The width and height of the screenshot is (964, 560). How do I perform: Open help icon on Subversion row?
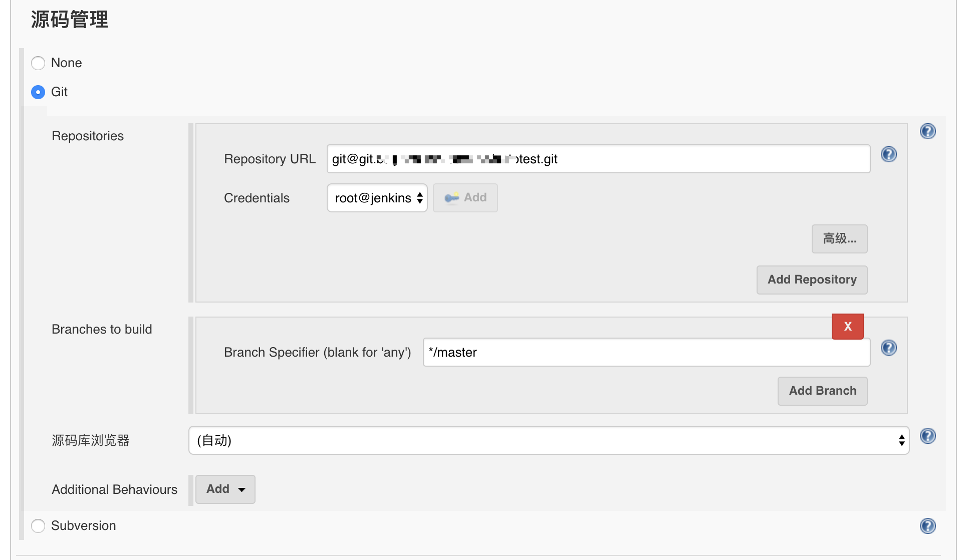(927, 526)
